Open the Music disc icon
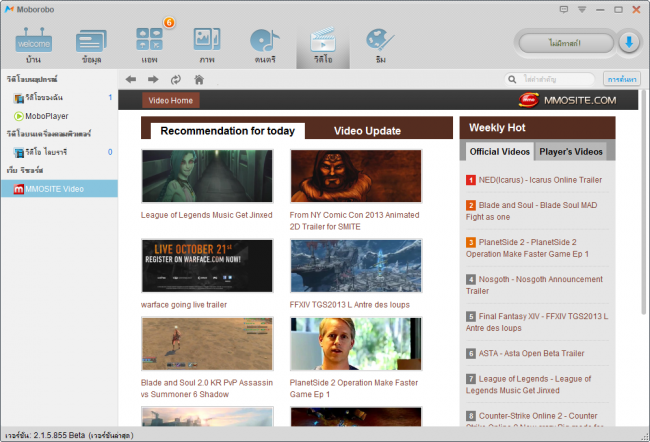This screenshot has height=442, width=650. tap(265, 44)
